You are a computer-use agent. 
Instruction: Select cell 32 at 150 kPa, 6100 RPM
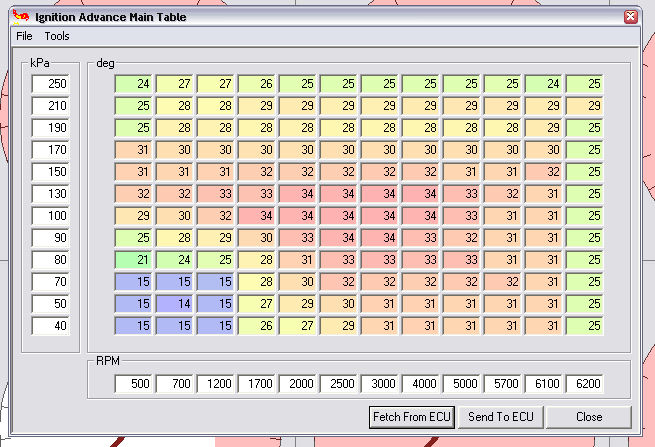coord(543,172)
